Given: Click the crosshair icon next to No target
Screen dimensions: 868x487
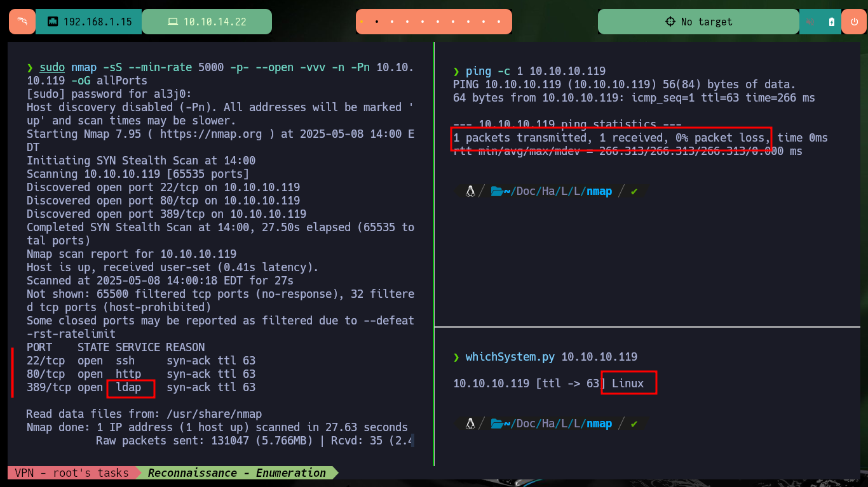Looking at the screenshot, I should [670, 22].
